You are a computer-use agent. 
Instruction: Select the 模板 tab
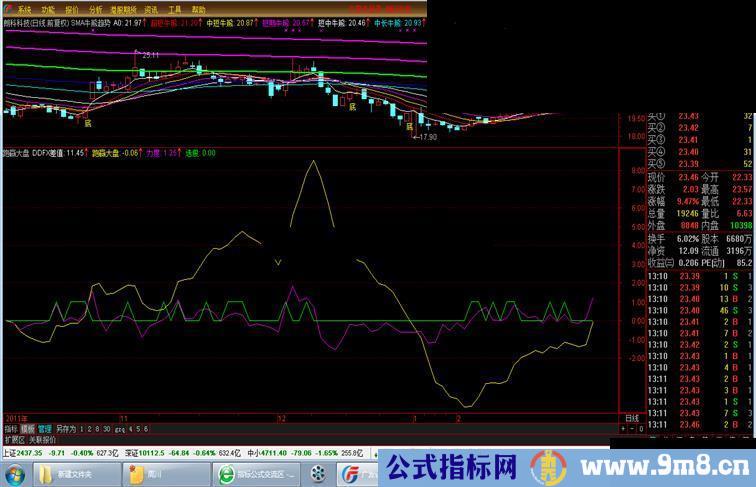point(28,427)
